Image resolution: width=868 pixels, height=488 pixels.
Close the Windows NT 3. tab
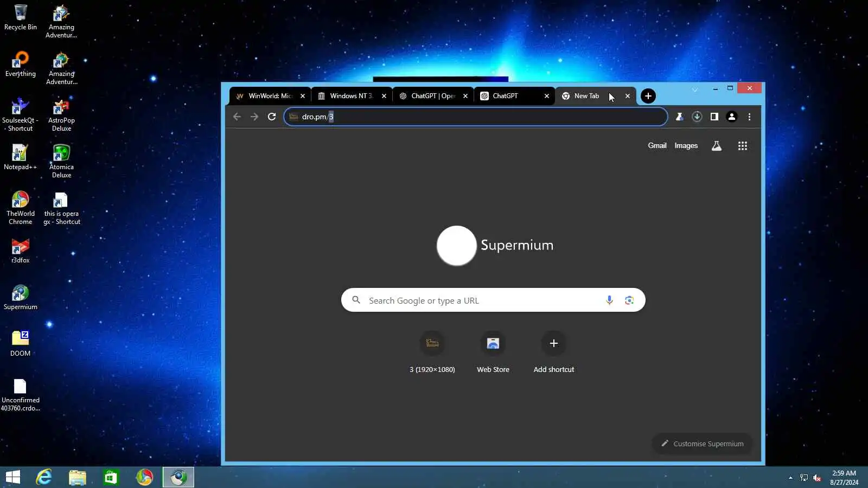coord(384,96)
